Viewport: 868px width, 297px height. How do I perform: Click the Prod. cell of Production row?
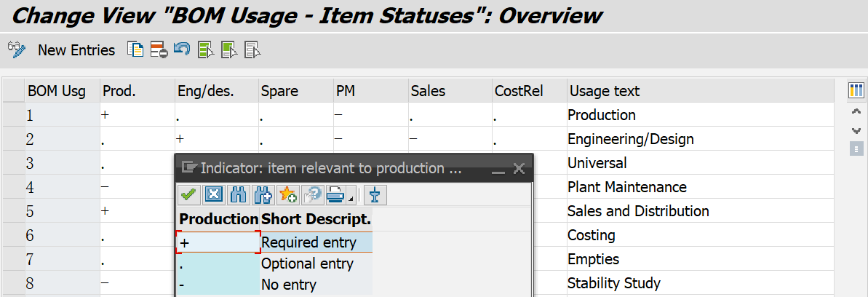(138, 115)
